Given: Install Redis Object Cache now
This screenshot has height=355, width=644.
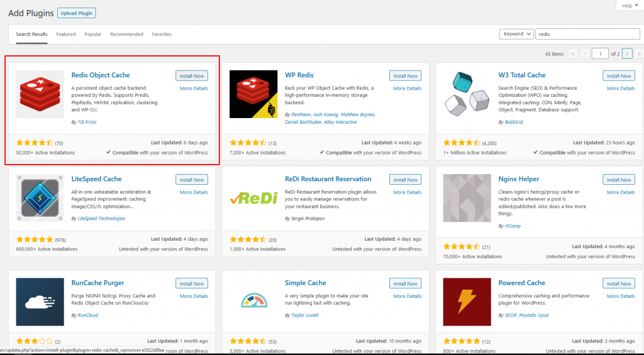Looking at the screenshot, I should tap(192, 76).
